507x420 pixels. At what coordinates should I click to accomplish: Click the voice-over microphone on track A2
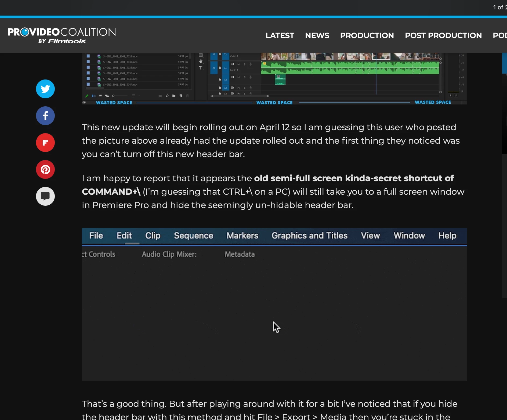click(251, 77)
